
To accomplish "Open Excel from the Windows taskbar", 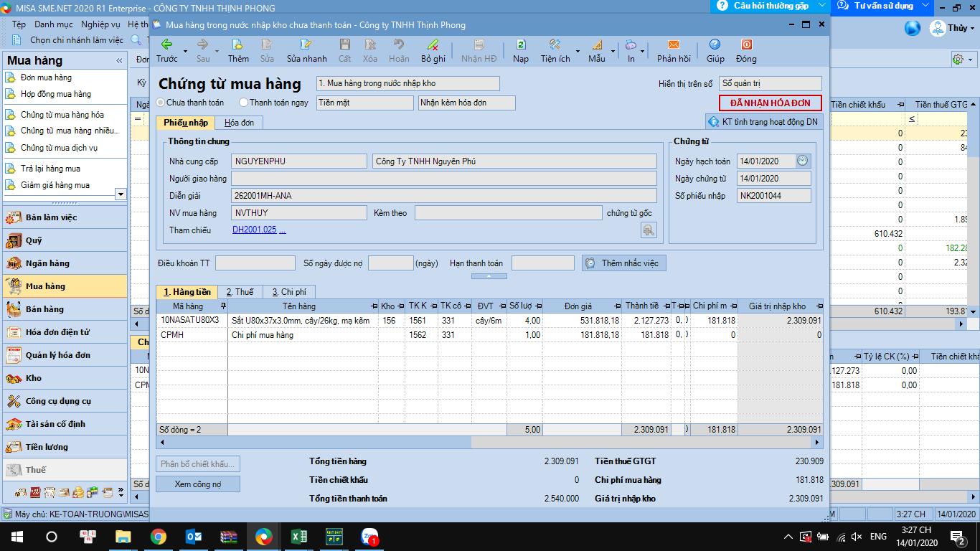I will pos(299,537).
